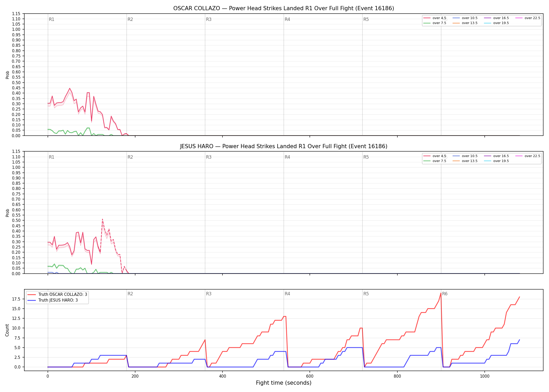This screenshot has width=549, height=392.
Task: Click the 'Prob' label of JESUS HARO chart
Action: (x=7, y=213)
